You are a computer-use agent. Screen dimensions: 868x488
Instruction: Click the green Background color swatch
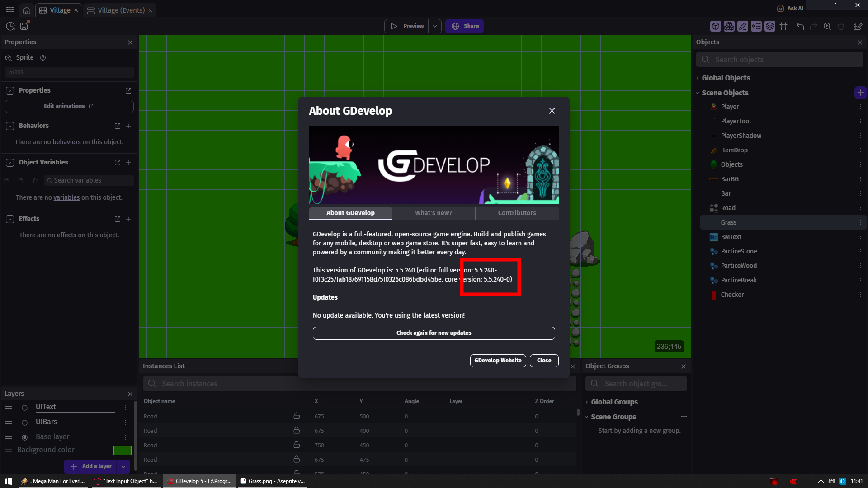(x=123, y=450)
